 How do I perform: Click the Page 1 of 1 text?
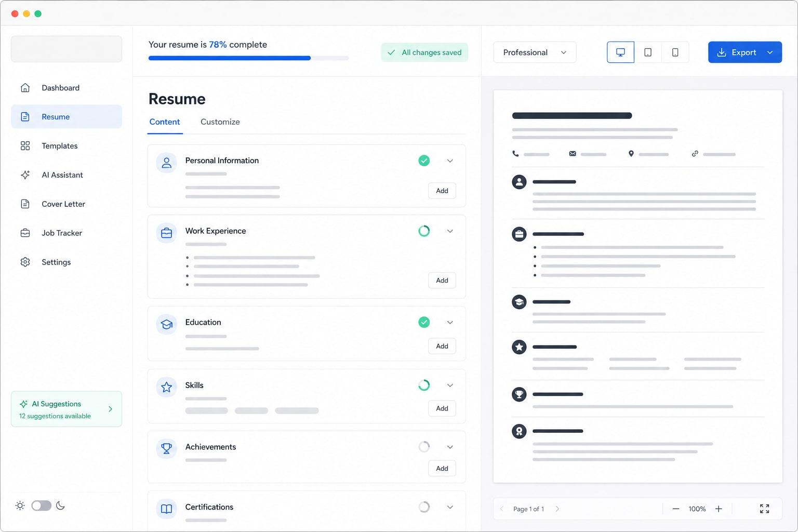pyautogui.click(x=528, y=509)
